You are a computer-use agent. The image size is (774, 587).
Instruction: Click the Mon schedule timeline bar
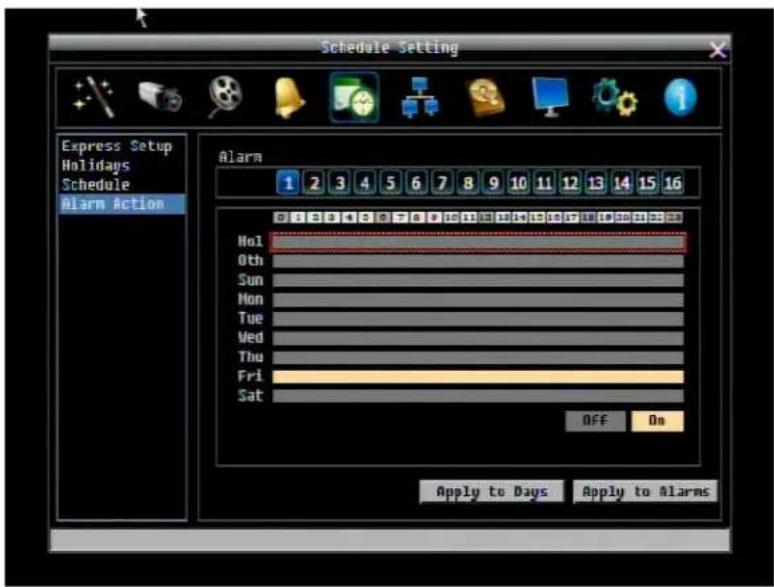(478, 300)
